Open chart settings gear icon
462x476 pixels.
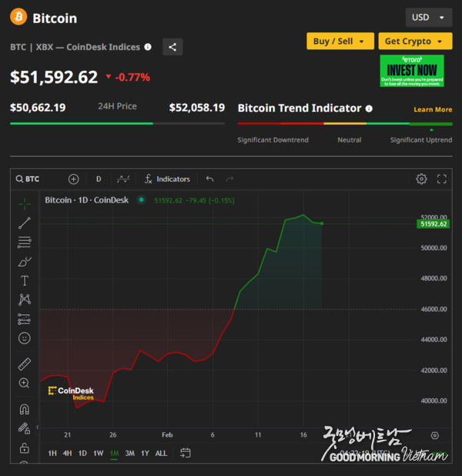421,179
